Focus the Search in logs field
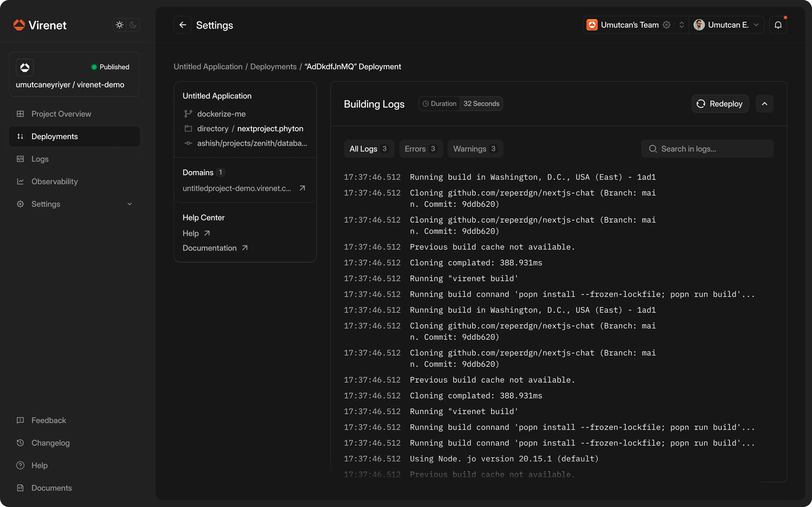The width and height of the screenshot is (812, 507). coord(707,148)
